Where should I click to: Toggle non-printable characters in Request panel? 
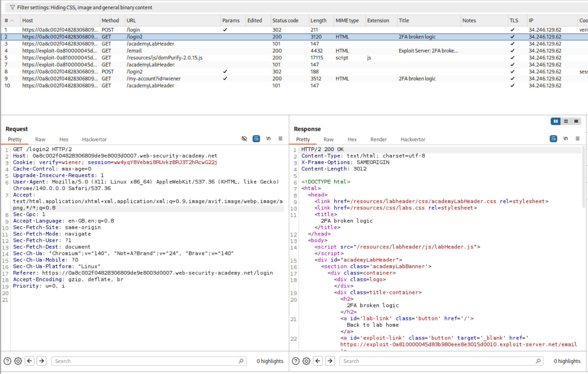click(268, 139)
